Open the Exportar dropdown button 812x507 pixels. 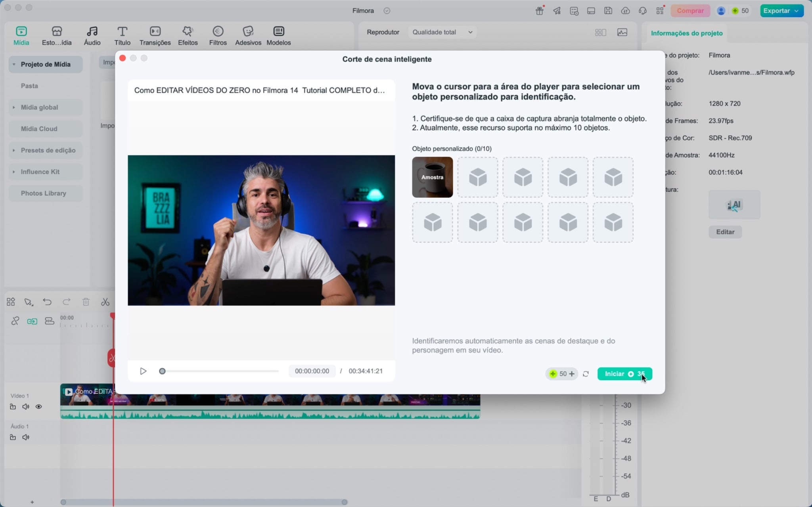point(781,11)
